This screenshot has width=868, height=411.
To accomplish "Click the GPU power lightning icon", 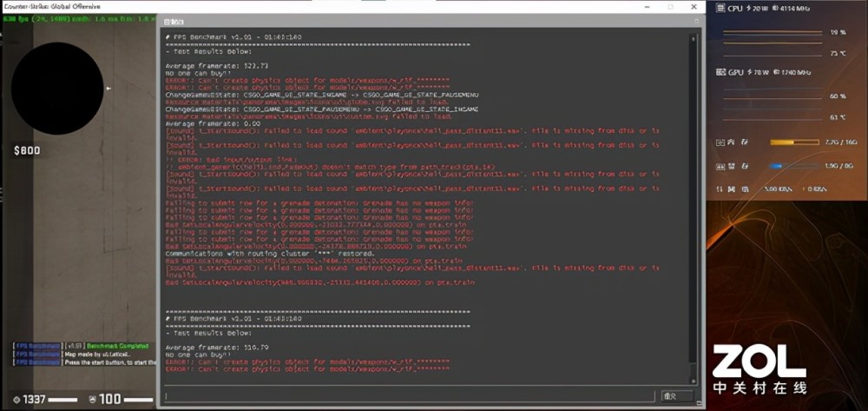I will [750, 73].
